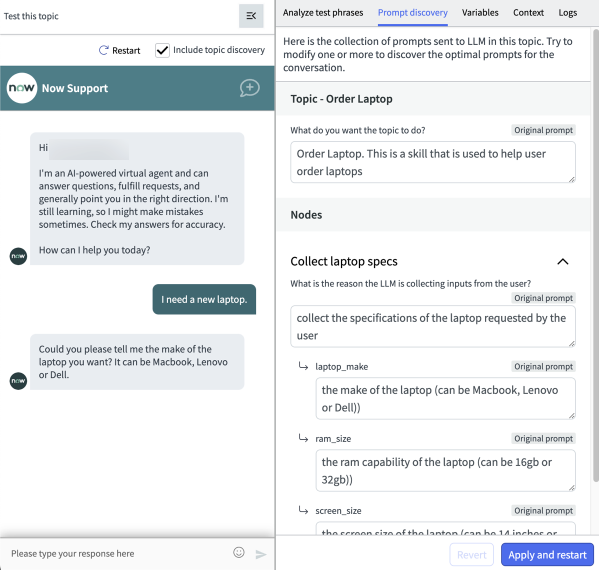Click the Revert button
The image size is (599, 570).
pyautogui.click(x=472, y=554)
